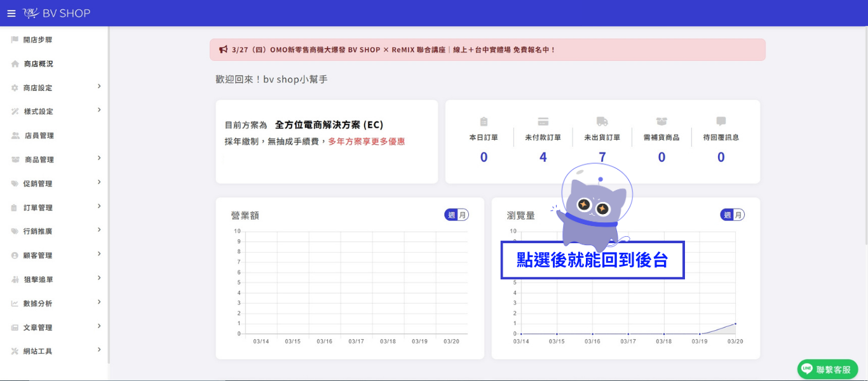This screenshot has width=868, height=381.
Task: Click the boxes icon above 需補貨商品
Action: click(x=661, y=121)
